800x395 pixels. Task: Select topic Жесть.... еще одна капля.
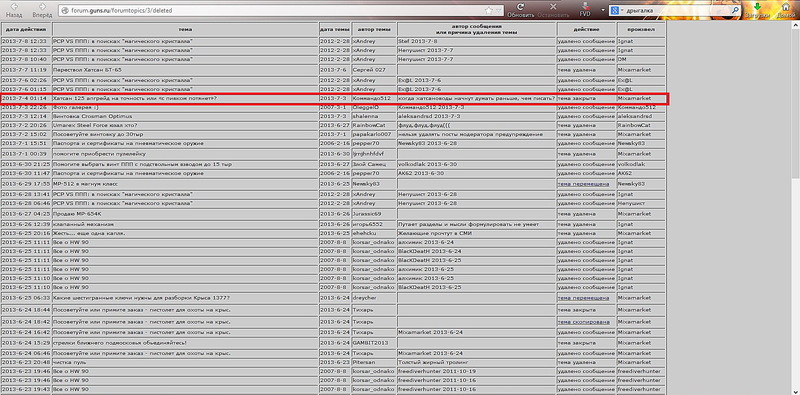(89, 233)
